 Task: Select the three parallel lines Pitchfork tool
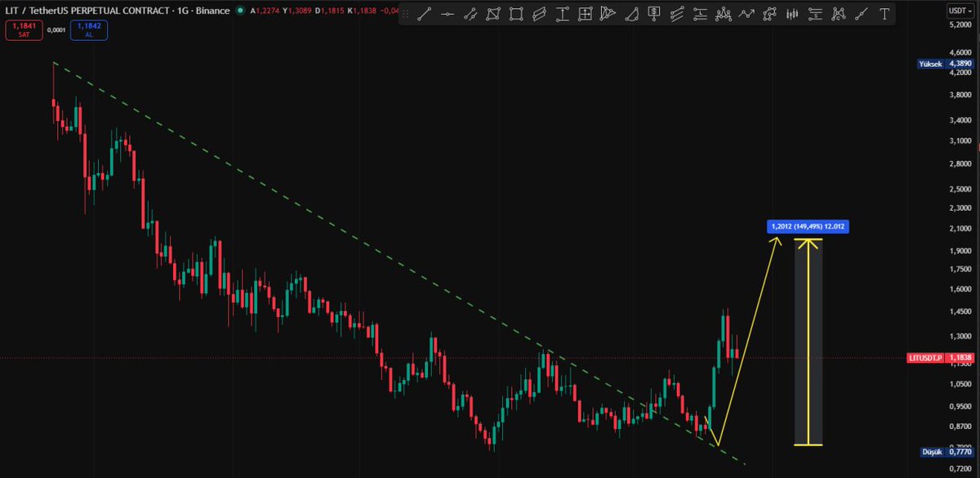(x=676, y=14)
